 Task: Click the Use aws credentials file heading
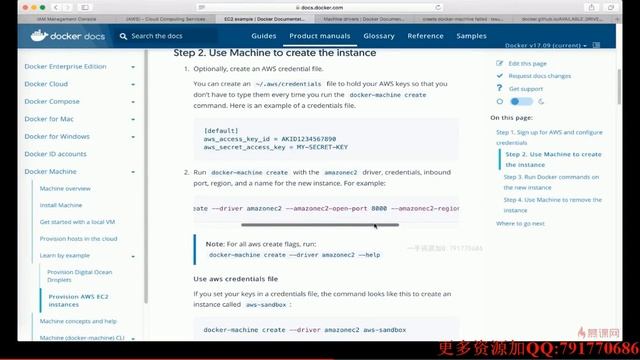[236, 279]
